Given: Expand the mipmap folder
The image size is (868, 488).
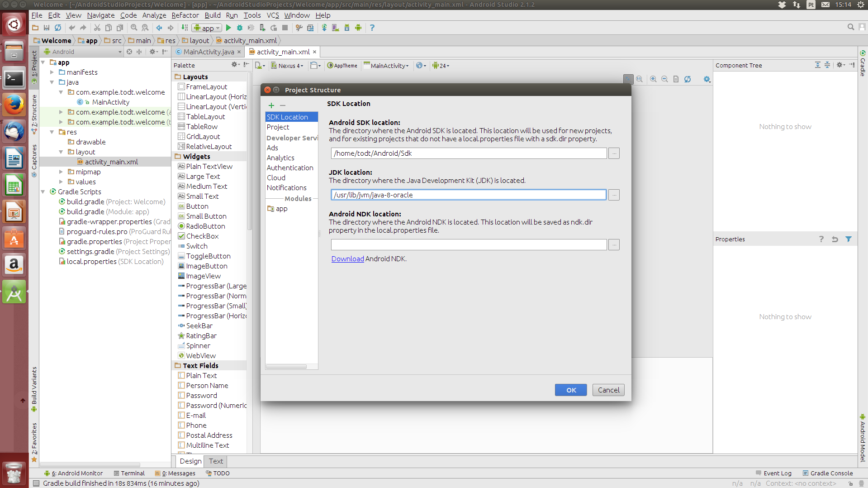Looking at the screenshot, I should point(61,172).
